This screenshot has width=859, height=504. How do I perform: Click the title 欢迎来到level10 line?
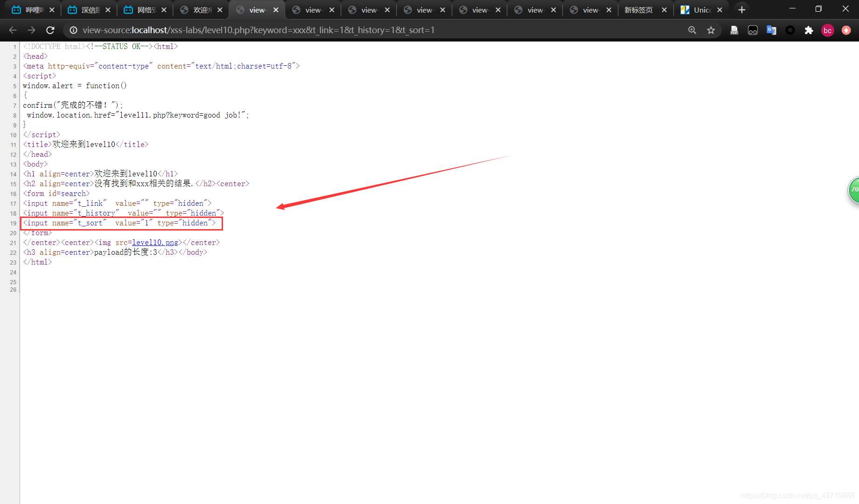(x=86, y=145)
